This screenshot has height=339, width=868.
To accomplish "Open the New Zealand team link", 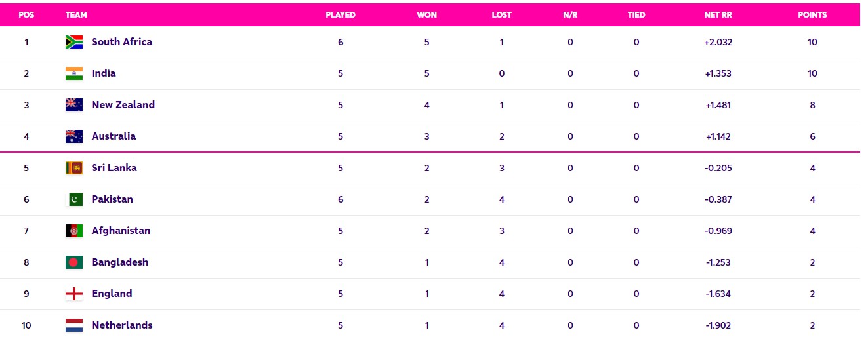I will (123, 105).
